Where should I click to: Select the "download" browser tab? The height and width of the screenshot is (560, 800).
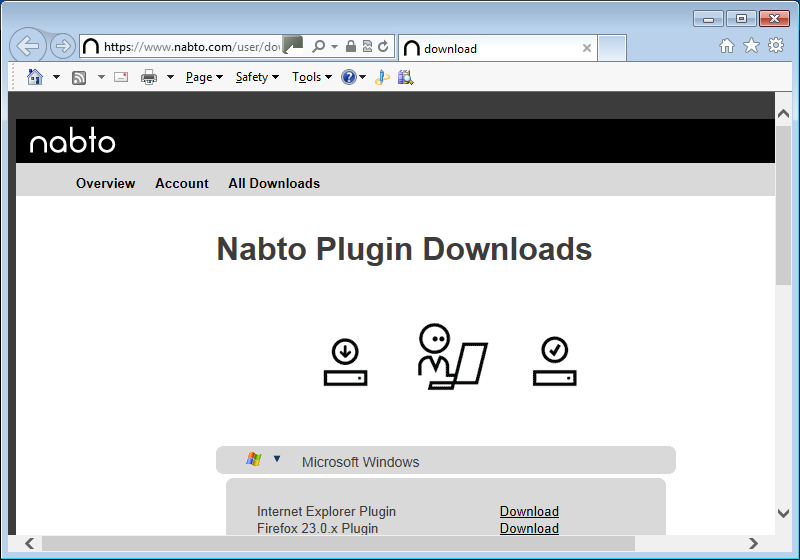coord(497,48)
